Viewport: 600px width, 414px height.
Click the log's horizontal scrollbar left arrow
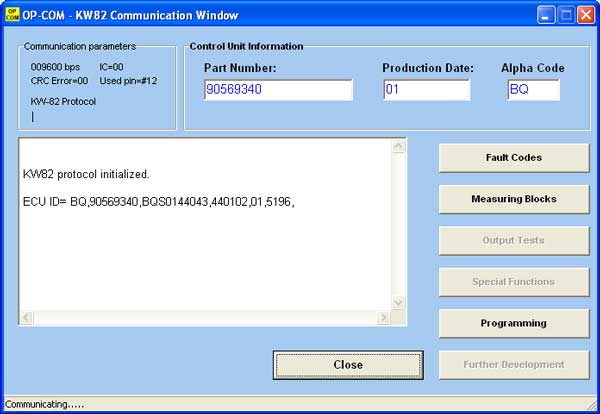28,318
